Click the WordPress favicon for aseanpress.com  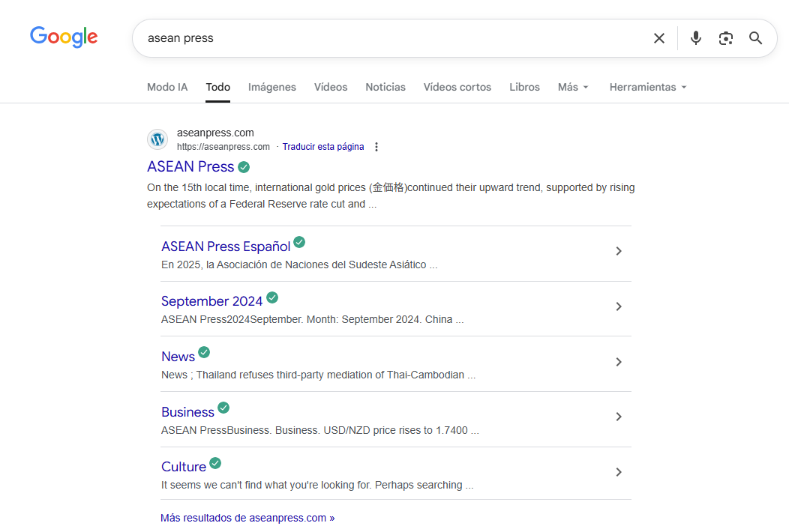[x=157, y=139]
